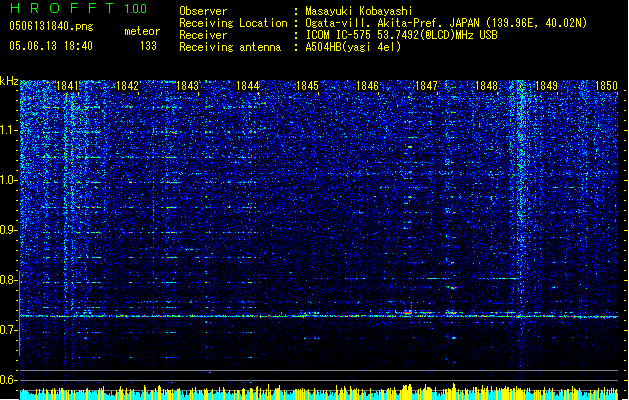Click the kHz axis unit label

coord(9,81)
